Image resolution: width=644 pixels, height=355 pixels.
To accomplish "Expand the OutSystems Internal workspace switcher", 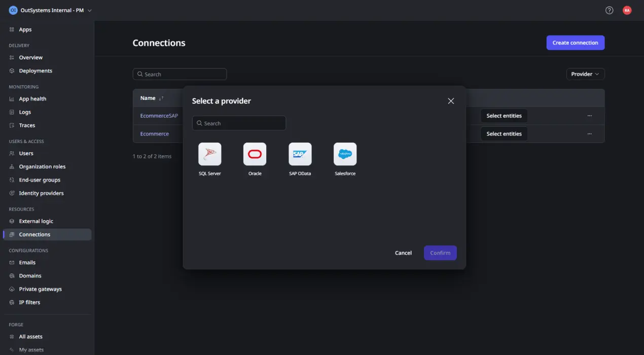I will click(x=89, y=10).
